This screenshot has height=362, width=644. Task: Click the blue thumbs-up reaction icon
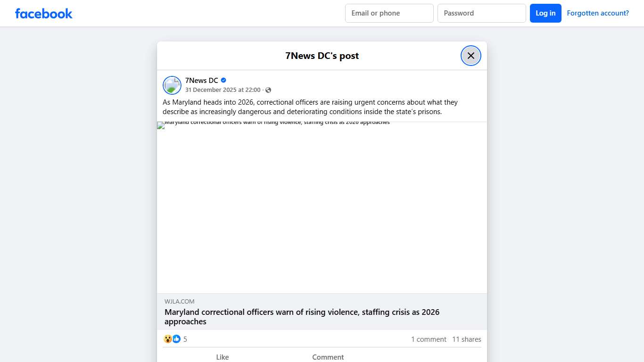pos(176,339)
